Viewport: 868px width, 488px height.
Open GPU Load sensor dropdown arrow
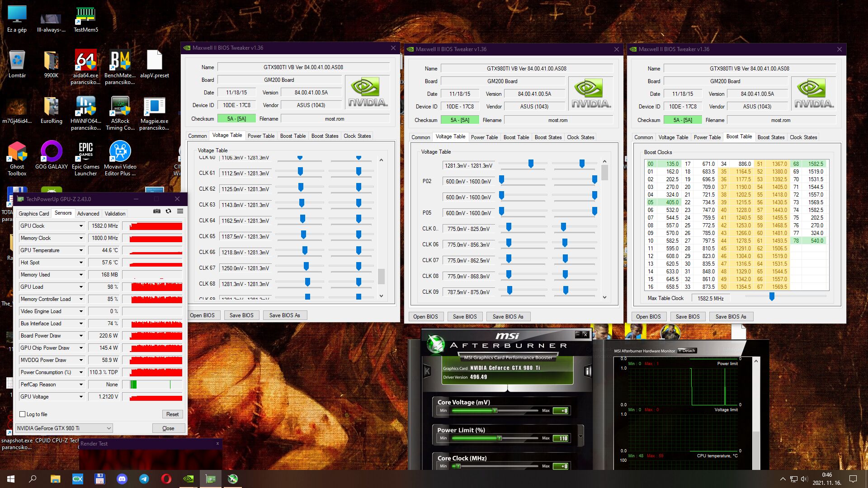tap(81, 287)
